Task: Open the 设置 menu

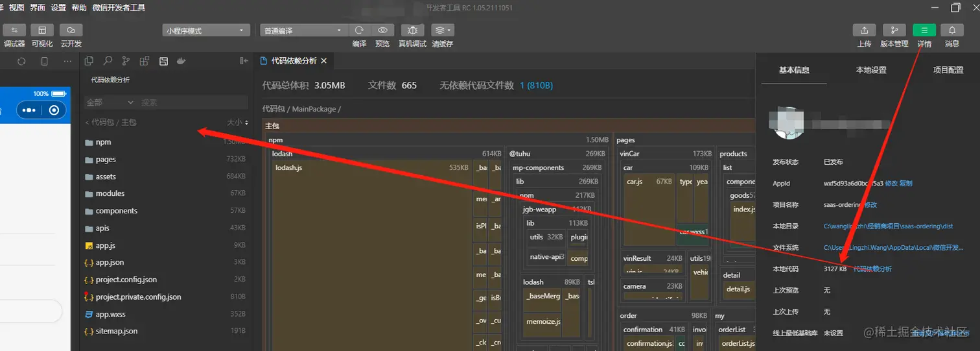Action: coord(58,7)
